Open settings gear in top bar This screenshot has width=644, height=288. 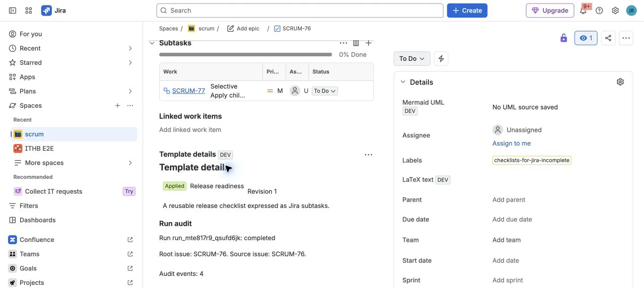click(615, 10)
